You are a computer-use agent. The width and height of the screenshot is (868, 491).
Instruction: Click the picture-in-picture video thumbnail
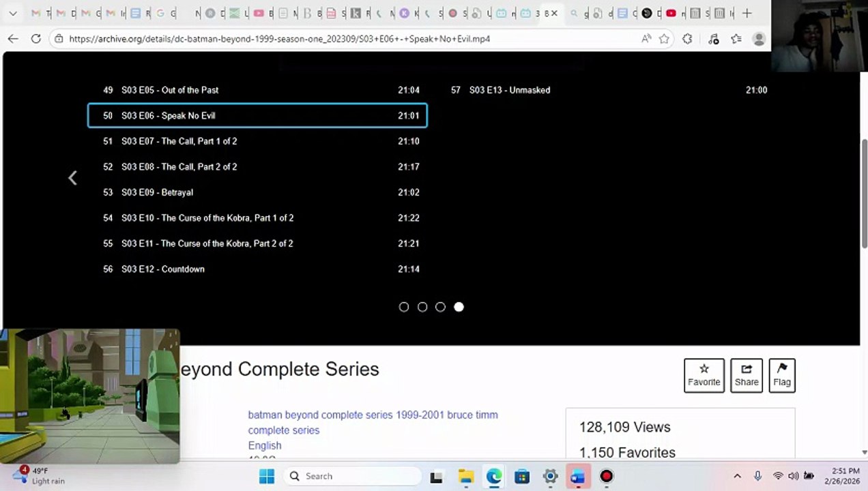pyautogui.click(x=90, y=397)
